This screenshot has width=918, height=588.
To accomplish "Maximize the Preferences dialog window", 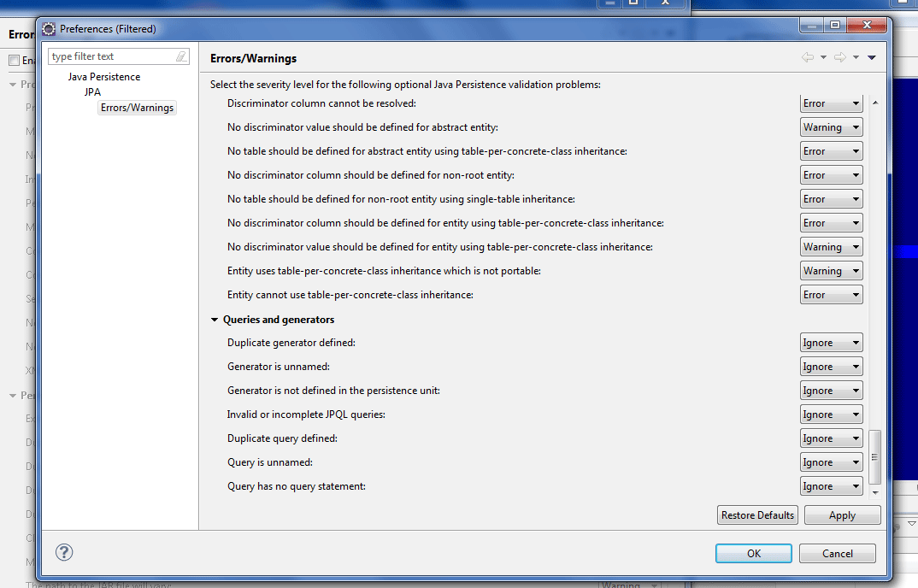I will point(835,25).
